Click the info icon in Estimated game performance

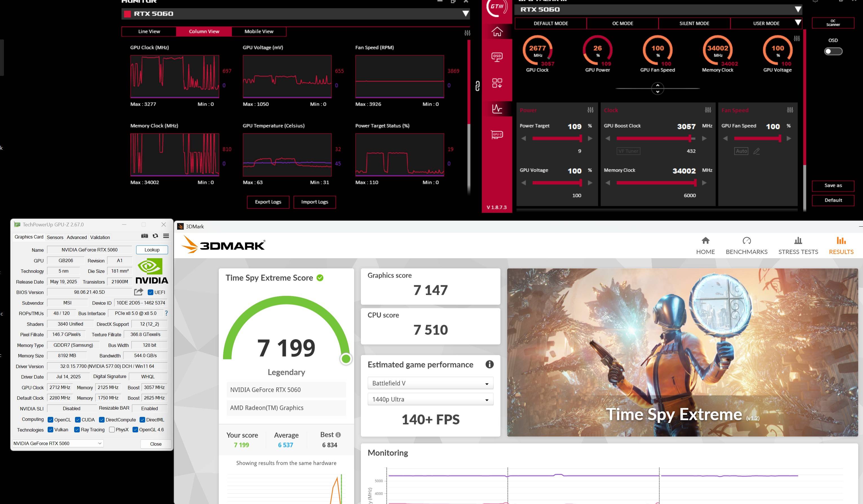tap(489, 364)
